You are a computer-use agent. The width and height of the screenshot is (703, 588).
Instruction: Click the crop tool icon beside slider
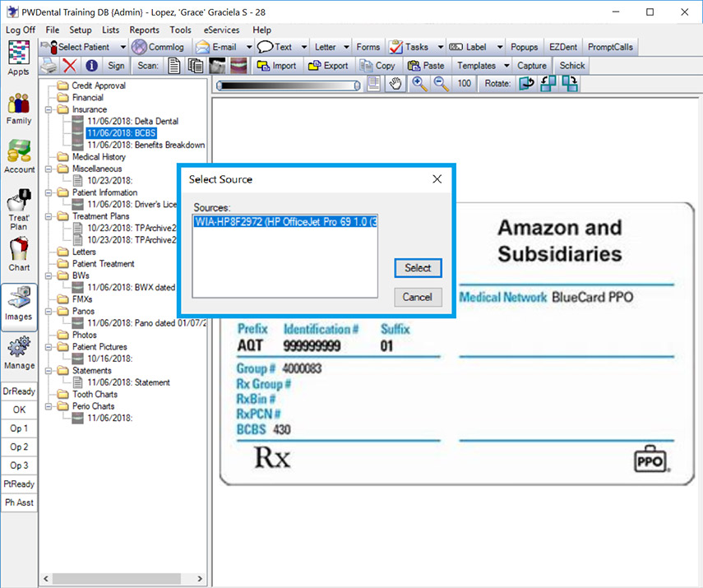click(x=373, y=84)
